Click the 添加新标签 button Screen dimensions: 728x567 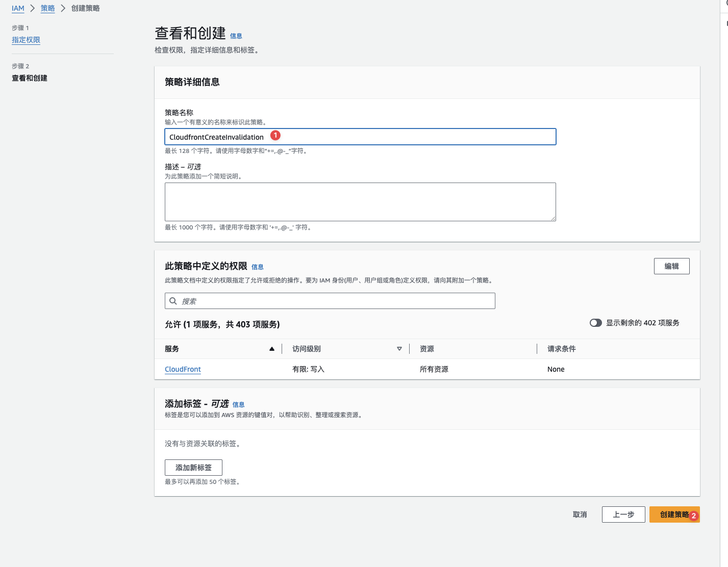[193, 468]
